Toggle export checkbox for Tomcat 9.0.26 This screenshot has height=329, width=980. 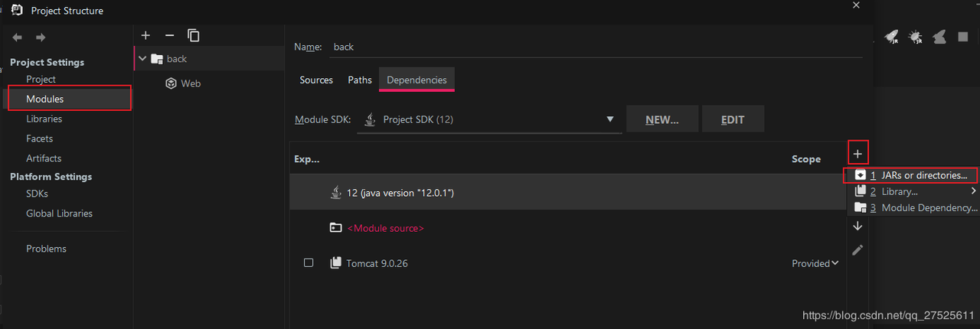click(x=309, y=262)
